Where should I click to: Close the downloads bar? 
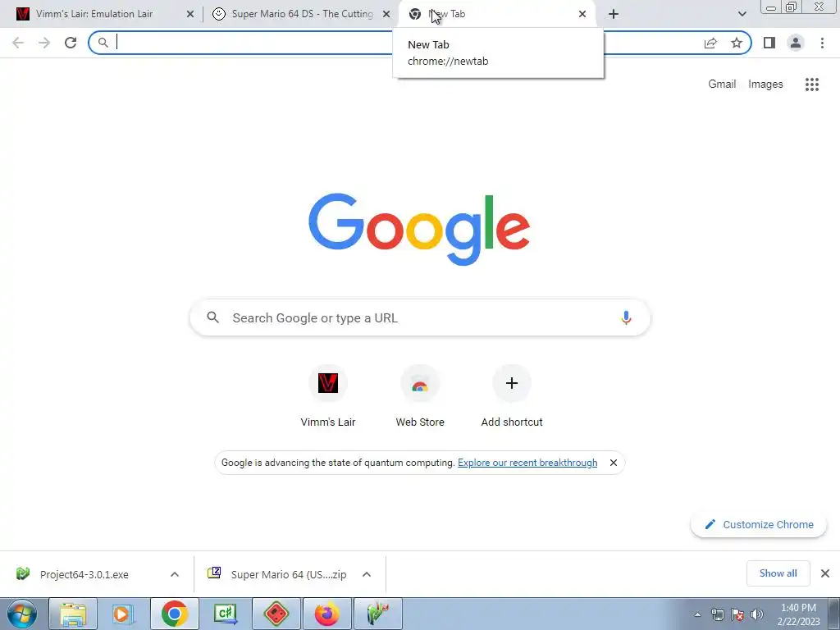coord(825,573)
